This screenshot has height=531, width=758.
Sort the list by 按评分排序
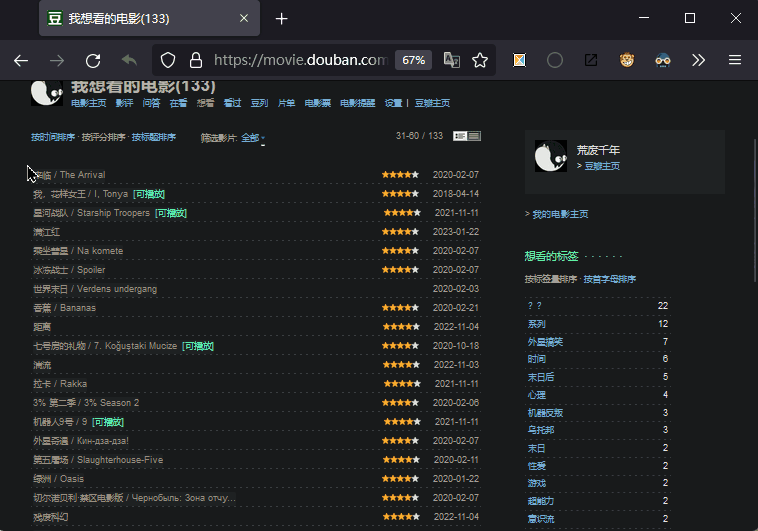[103, 137]
